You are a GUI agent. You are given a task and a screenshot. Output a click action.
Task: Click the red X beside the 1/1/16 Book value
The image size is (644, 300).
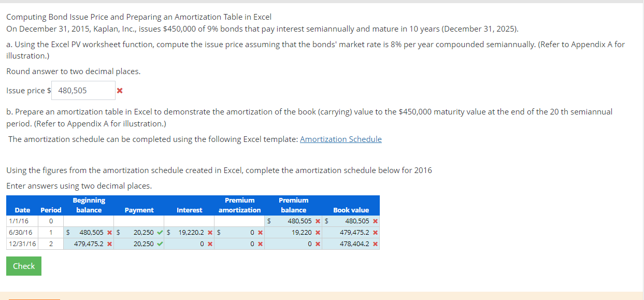pyautogui.click(x=375, y=221)
